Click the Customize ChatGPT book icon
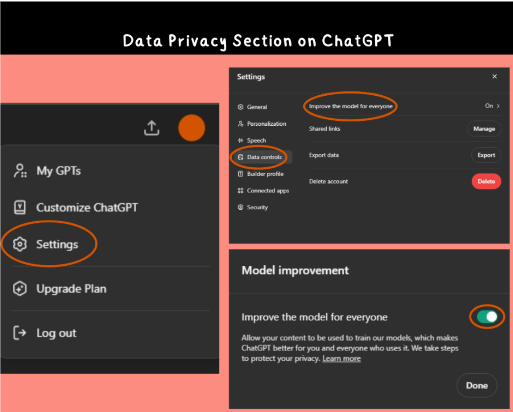The image size is (513, 412). [20, 207]
